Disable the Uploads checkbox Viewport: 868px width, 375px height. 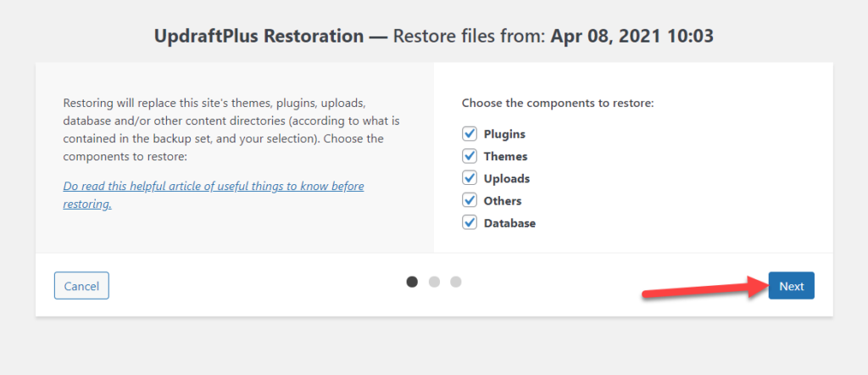(470, 178)
